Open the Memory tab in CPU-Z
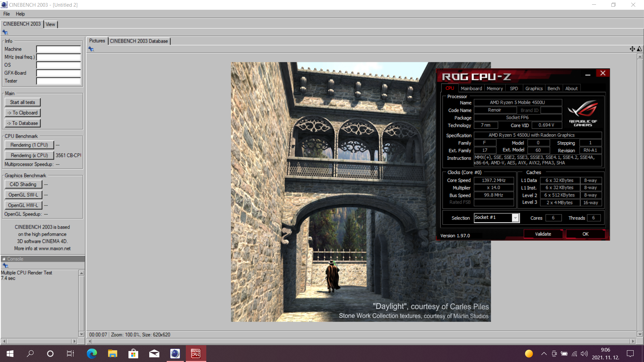 pyautogui.click(x=495, y=88)
